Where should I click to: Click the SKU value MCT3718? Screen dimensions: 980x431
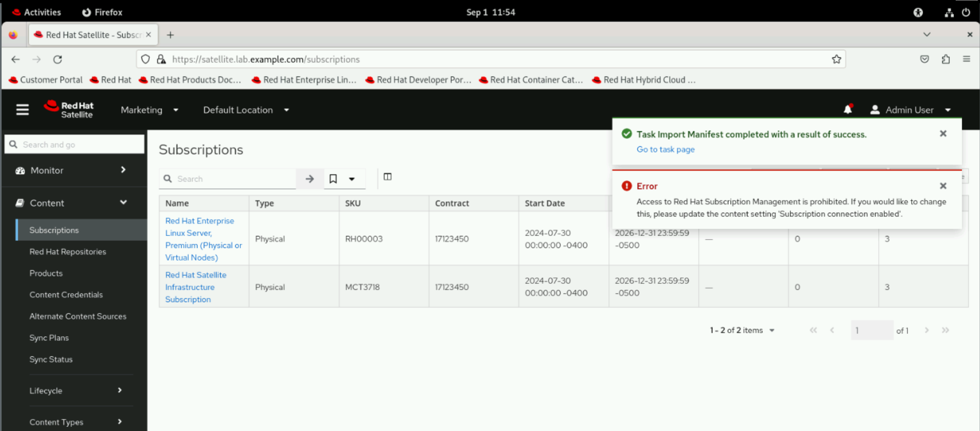363,287
